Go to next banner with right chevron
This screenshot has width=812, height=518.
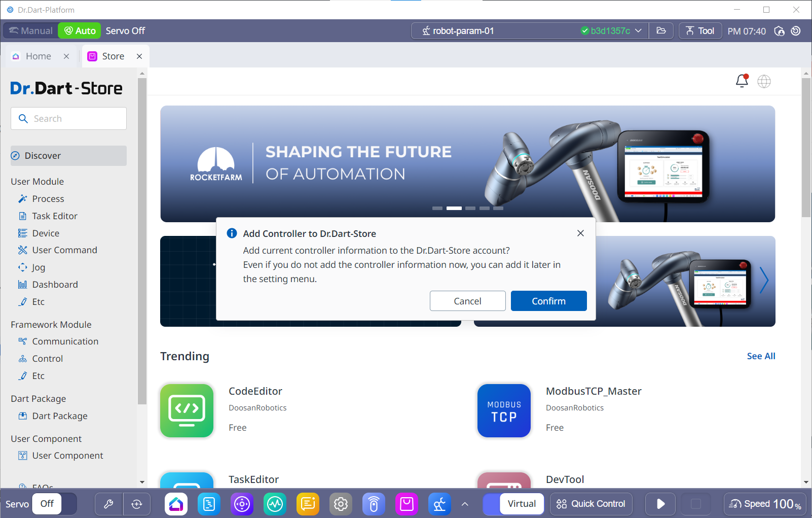tap(764, 281)
